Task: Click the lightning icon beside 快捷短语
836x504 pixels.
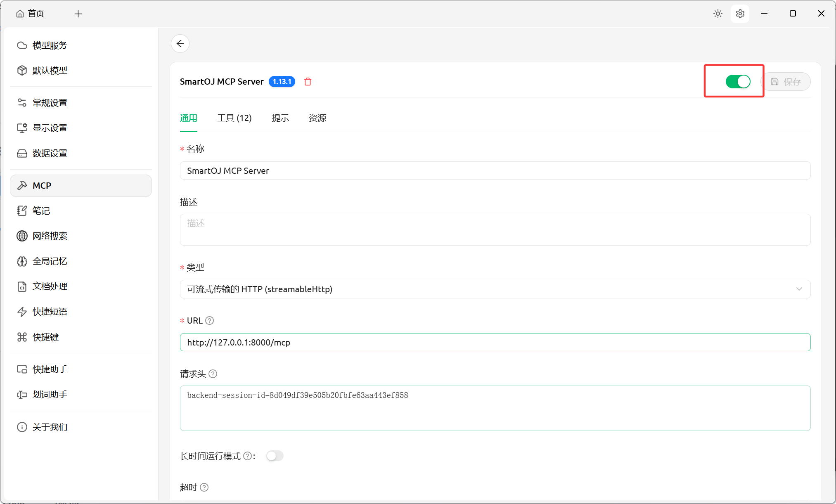Action: tap(22, 312)
